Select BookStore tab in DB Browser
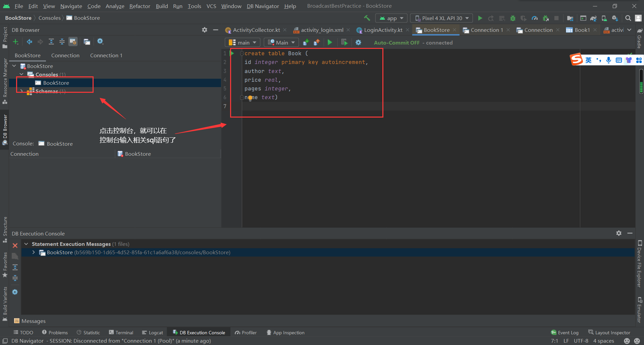Viewport: 644px width, 345px height. (28, 55)
